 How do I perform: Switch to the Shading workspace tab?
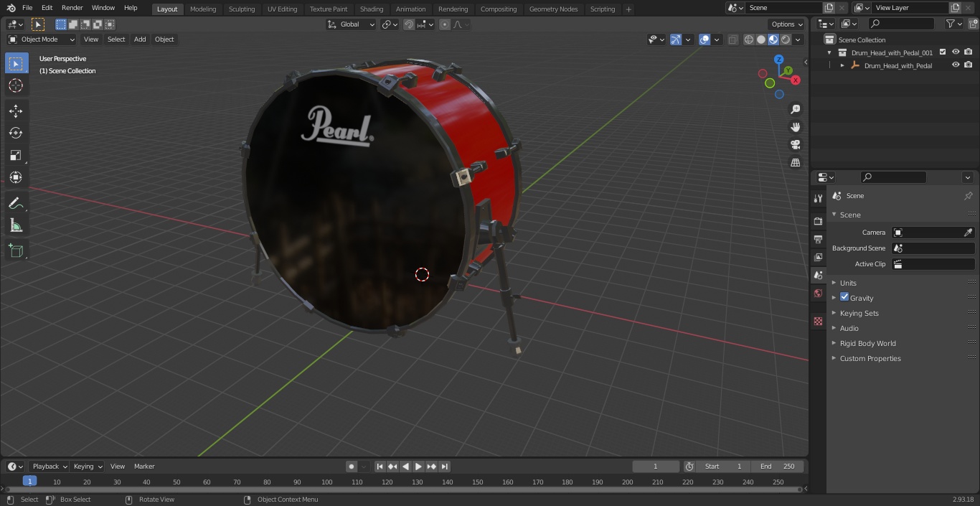[x=372, y=9]
